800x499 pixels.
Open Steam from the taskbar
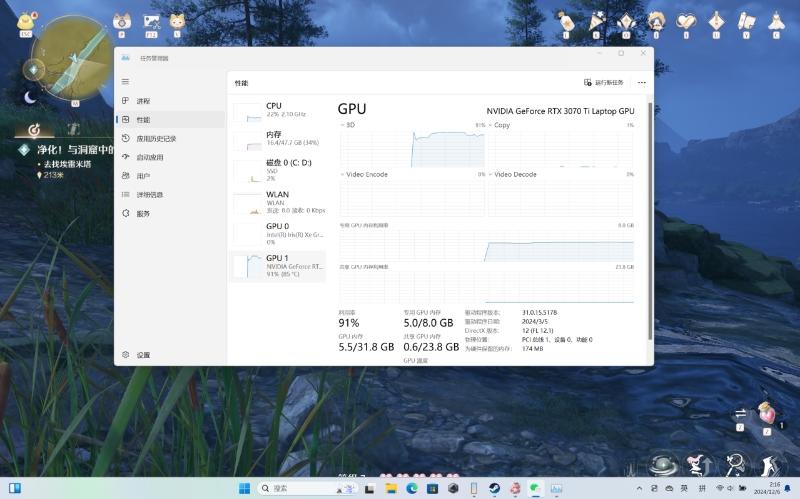coord(494,488)
